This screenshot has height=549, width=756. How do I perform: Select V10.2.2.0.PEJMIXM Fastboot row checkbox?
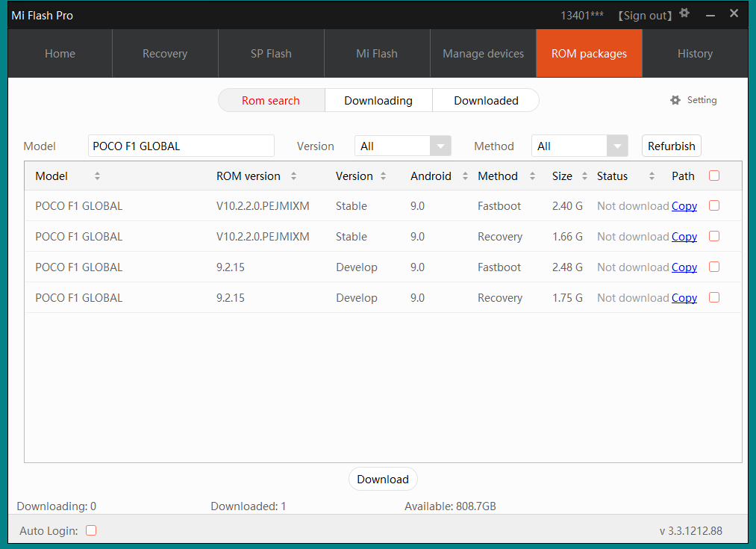[714, 205]
